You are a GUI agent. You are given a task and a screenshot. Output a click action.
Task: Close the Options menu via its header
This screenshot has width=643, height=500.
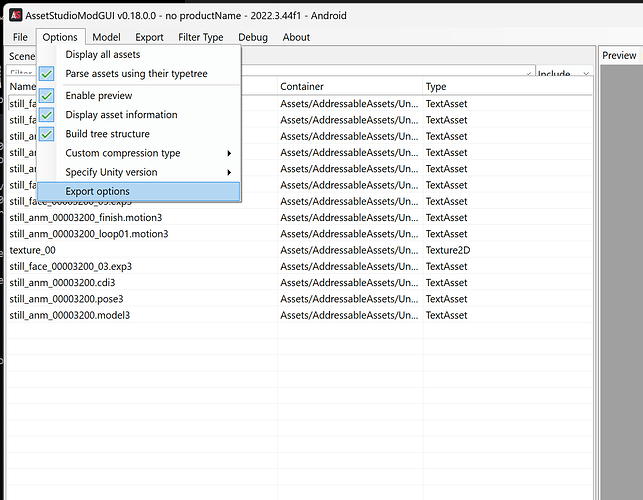click(60, 37)
